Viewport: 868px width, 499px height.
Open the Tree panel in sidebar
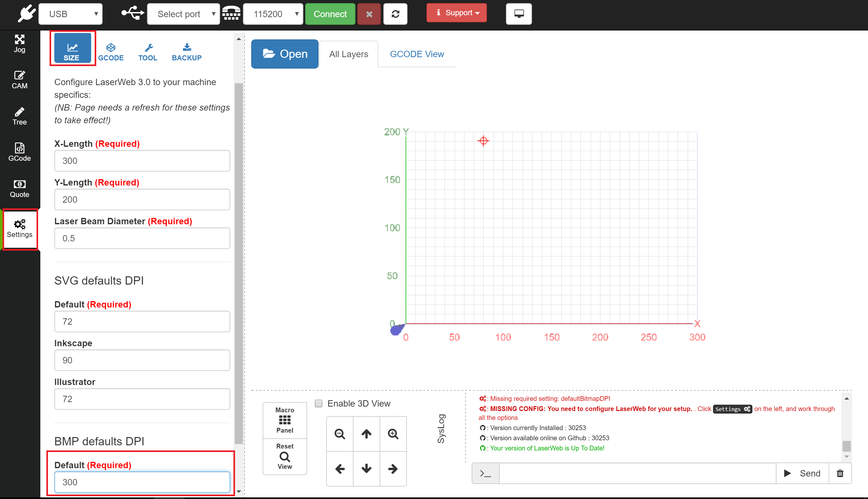(20, 117)
